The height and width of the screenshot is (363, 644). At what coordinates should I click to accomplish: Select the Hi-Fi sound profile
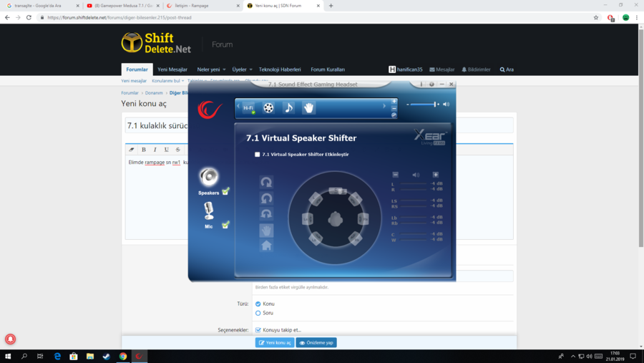pos(248,108)
